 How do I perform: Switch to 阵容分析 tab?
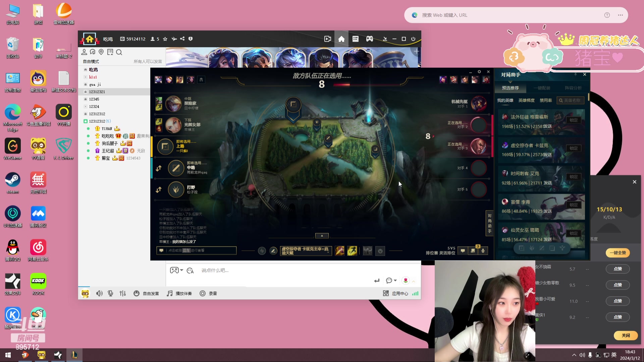pos(573,88)
